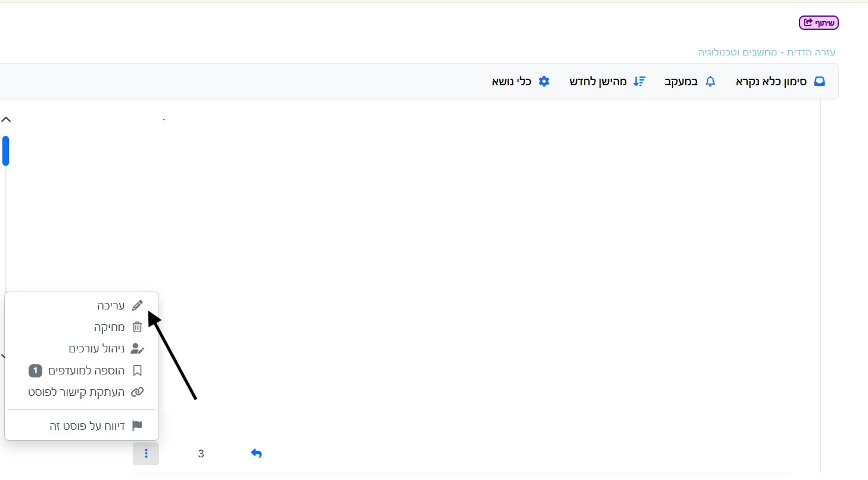868x480 pixels.
Task: Open the במעקב watching bell dropdown
Action: coord(689,82)
